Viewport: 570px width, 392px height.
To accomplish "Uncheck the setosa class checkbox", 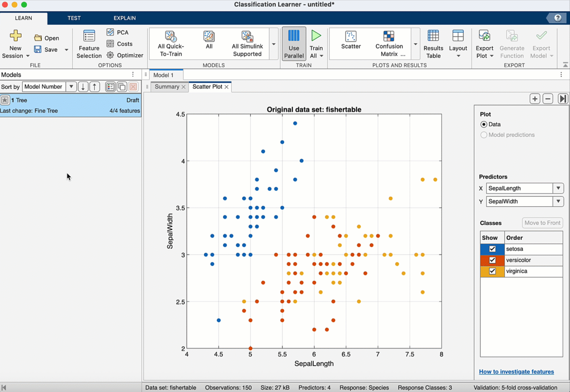I will pyautogui.click(x=492, y=249).
